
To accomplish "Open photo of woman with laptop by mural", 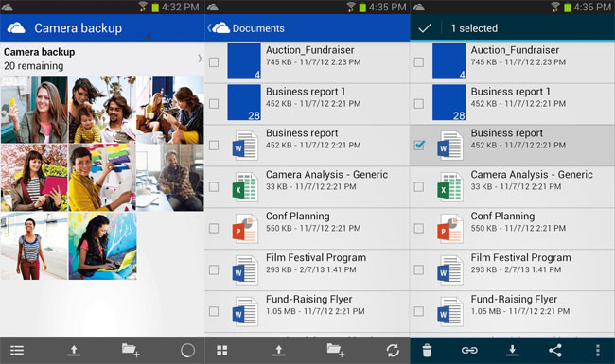I will tap(102, 246).
